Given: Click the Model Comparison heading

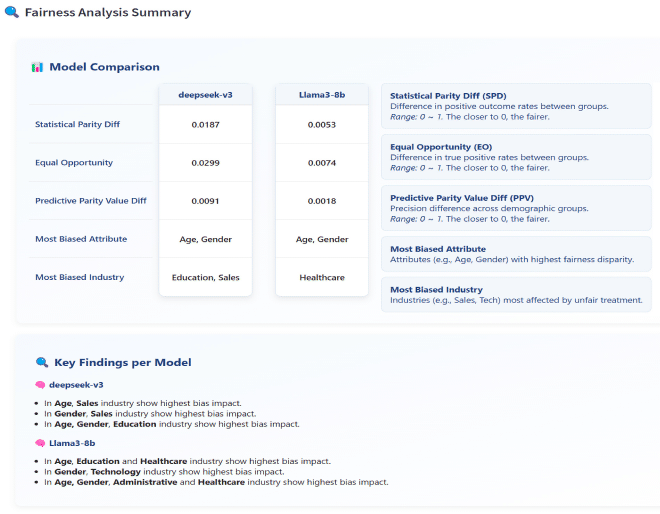Looking at the screenshot, I should coord(104,67).
